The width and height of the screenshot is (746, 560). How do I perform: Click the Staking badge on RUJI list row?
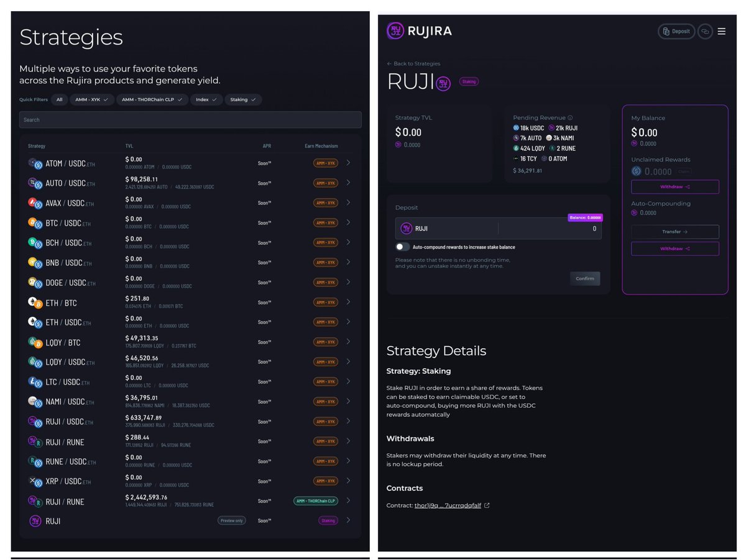tap(328, 520)
